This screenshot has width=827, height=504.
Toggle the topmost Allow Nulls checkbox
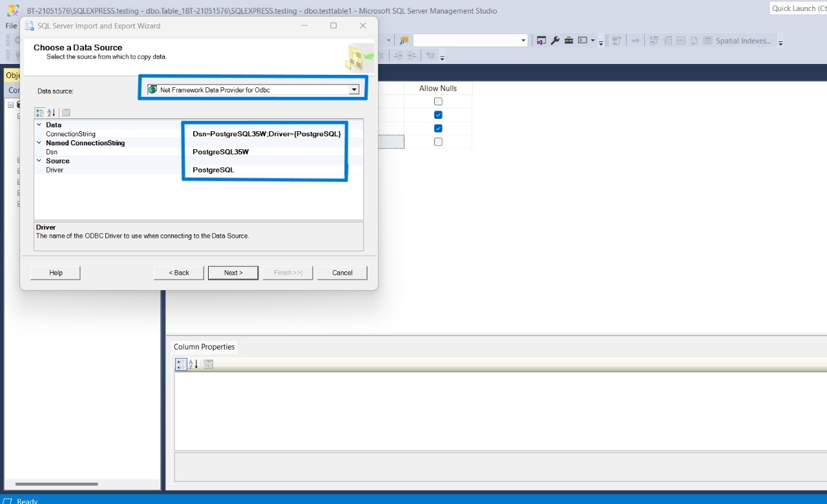click(438, 101)
